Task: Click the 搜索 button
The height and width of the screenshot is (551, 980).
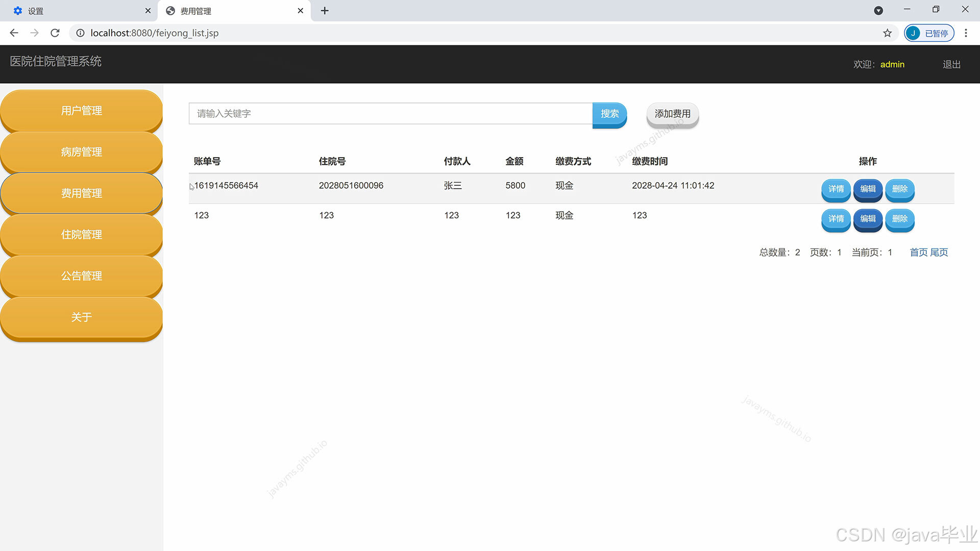Action: (x=609, y=114)
